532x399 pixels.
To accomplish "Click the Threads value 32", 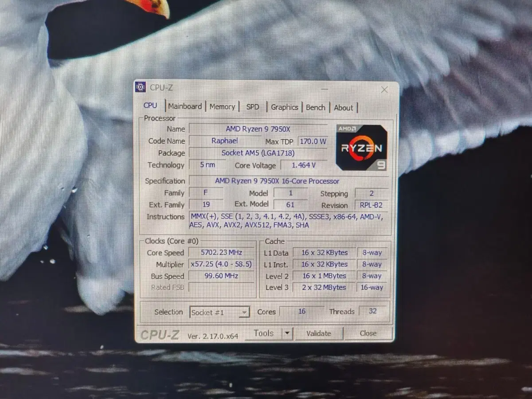I will click(x=373, y=311).
